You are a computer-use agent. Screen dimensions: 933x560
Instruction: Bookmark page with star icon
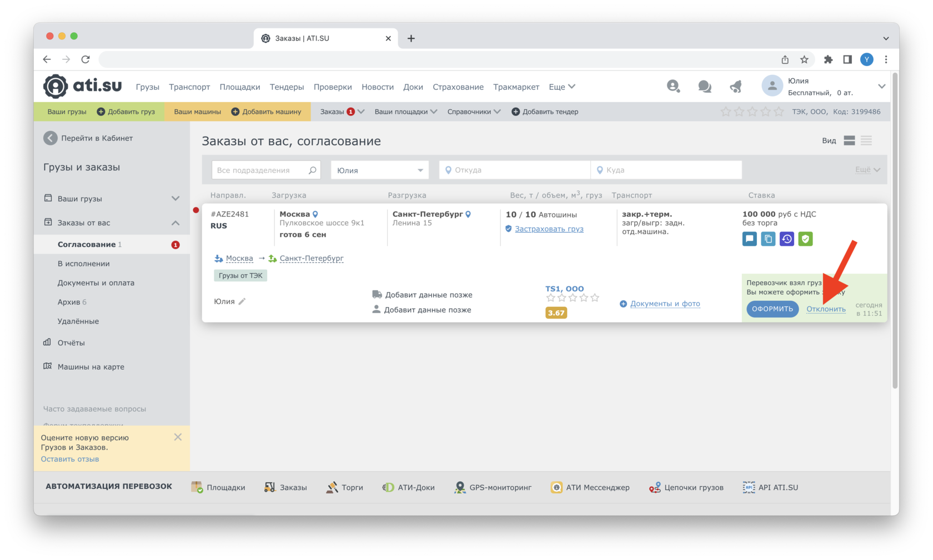pos(804,59)
